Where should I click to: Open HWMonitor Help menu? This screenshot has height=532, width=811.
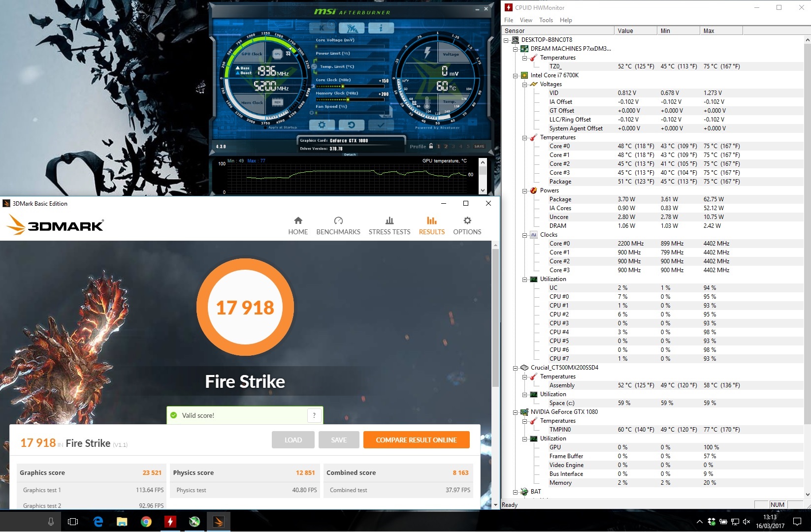(x=566, y=20)
